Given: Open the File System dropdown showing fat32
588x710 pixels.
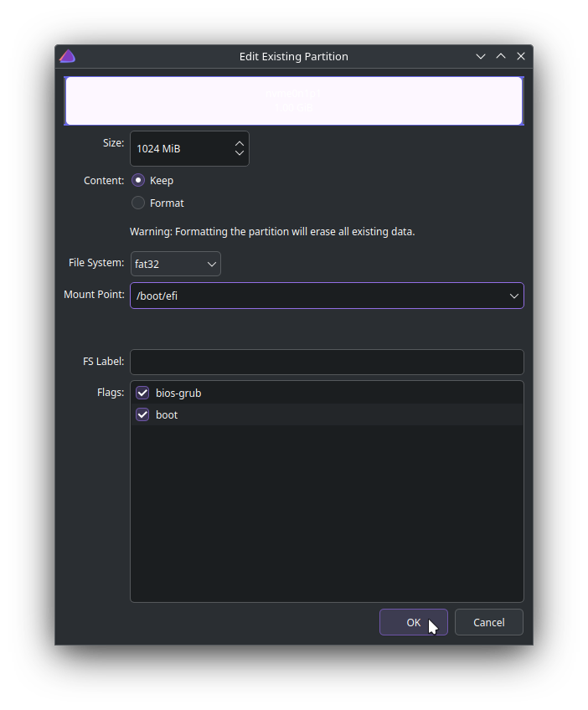Looking at the screenshot, I should (x=176, y=264).
